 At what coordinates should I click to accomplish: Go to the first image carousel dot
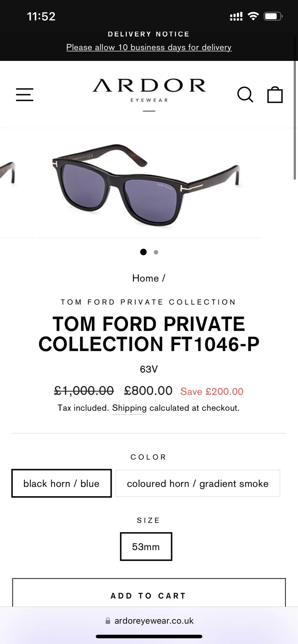coord(143,252)
